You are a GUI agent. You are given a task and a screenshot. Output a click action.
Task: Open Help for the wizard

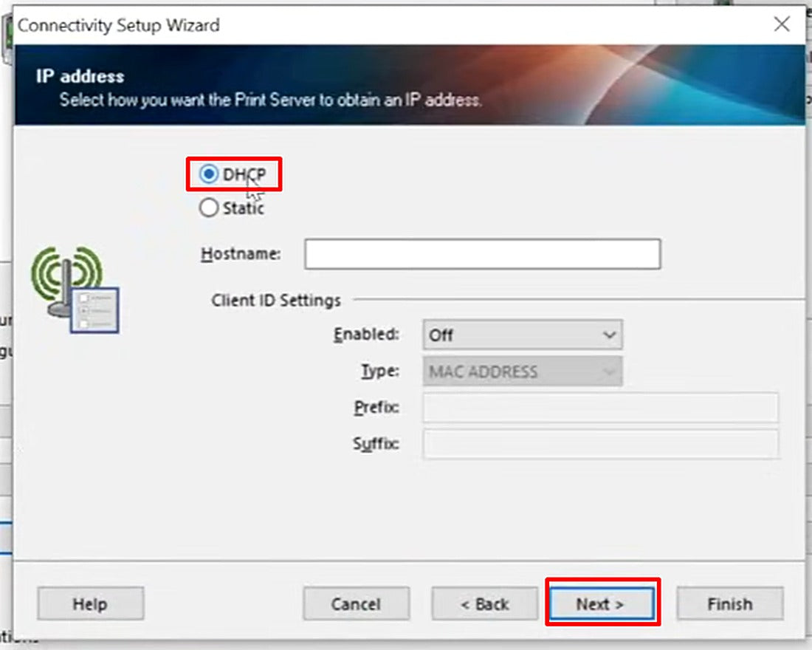(x=91, y=604)
